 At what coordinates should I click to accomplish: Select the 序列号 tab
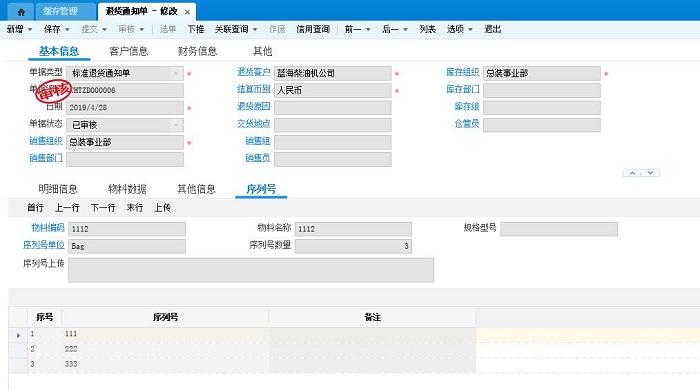pyautogui.click(x=261, y=189)
